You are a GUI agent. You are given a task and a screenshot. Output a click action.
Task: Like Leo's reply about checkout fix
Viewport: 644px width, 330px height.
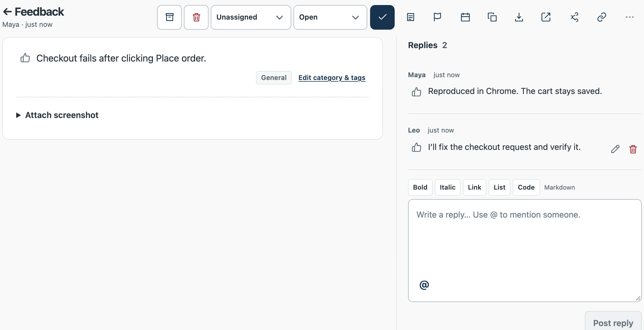point(416,147)
